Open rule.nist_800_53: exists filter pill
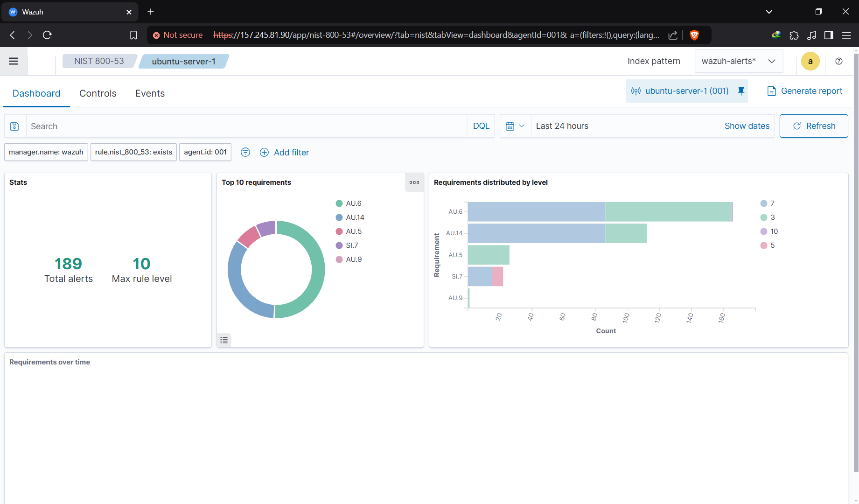 coord(133,152)
